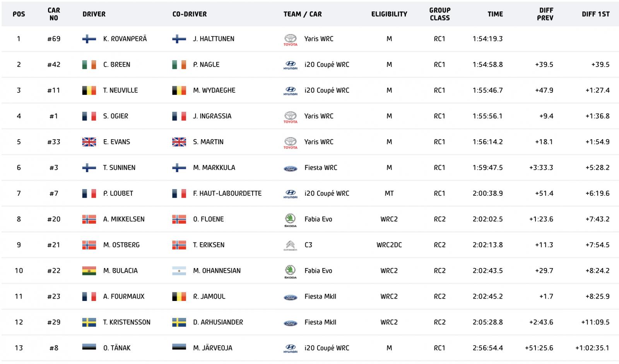Select driver name T. Neuville
The image size is (619, 364).
tap(120, 90)
